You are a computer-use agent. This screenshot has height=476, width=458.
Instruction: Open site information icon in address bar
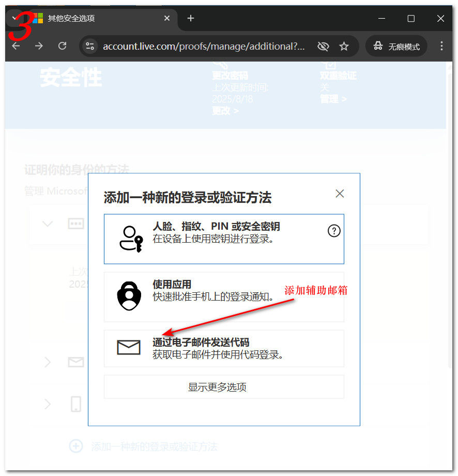90,46
